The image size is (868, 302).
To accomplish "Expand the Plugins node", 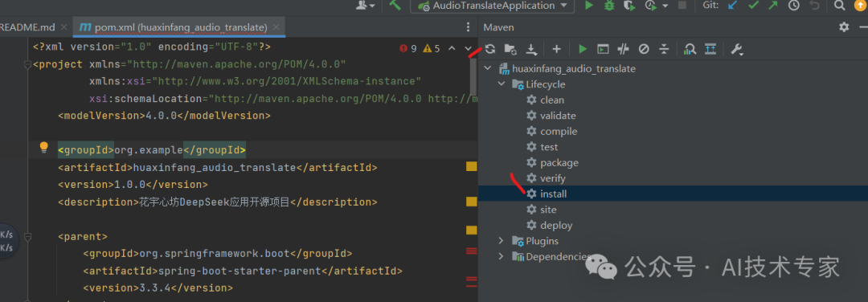I will pyautogui.click(x=501, y=241).
